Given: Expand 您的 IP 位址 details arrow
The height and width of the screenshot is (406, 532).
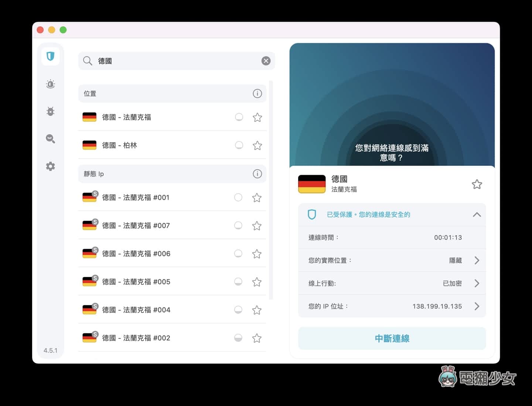Looking at the screenshot, I should [477, 306].
